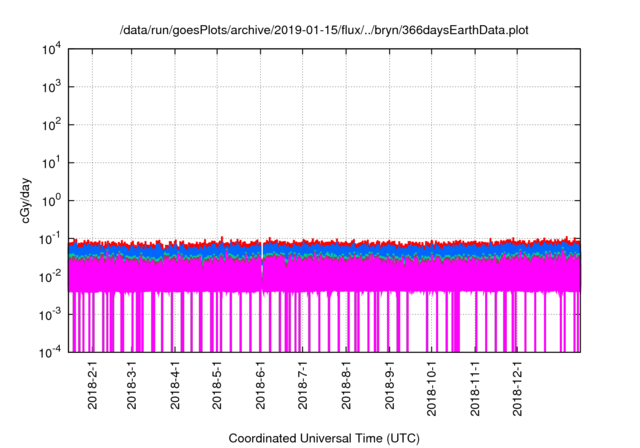Select the 2018-8-1 date tick label

346,385
